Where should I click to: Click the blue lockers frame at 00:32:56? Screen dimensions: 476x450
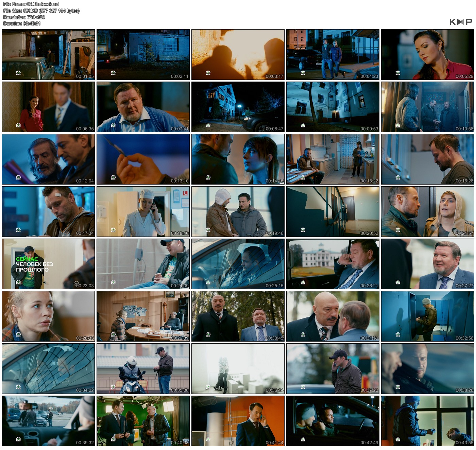(427, 316)
